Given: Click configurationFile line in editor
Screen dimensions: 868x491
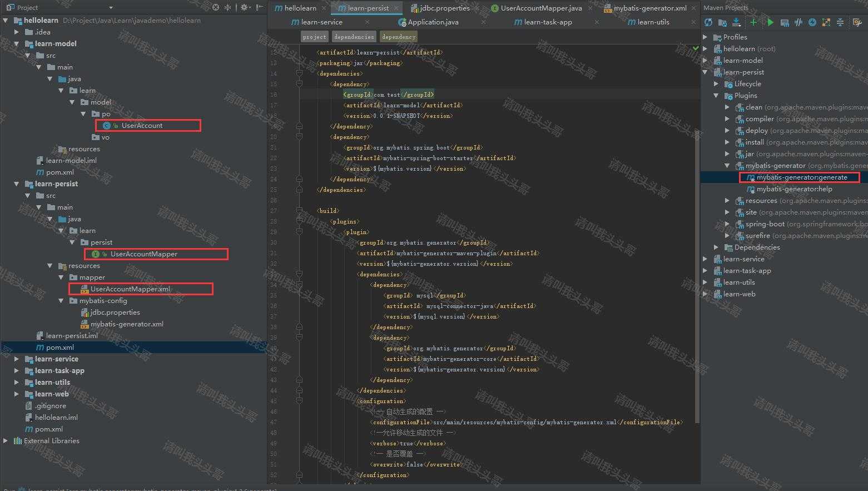Looking at the screenshot, I should [526, 422].
